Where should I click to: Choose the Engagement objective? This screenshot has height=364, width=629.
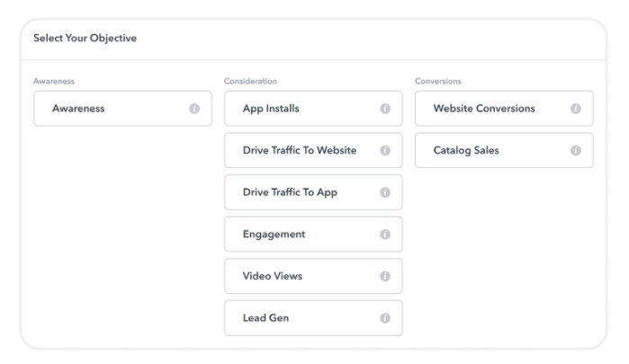313,234
